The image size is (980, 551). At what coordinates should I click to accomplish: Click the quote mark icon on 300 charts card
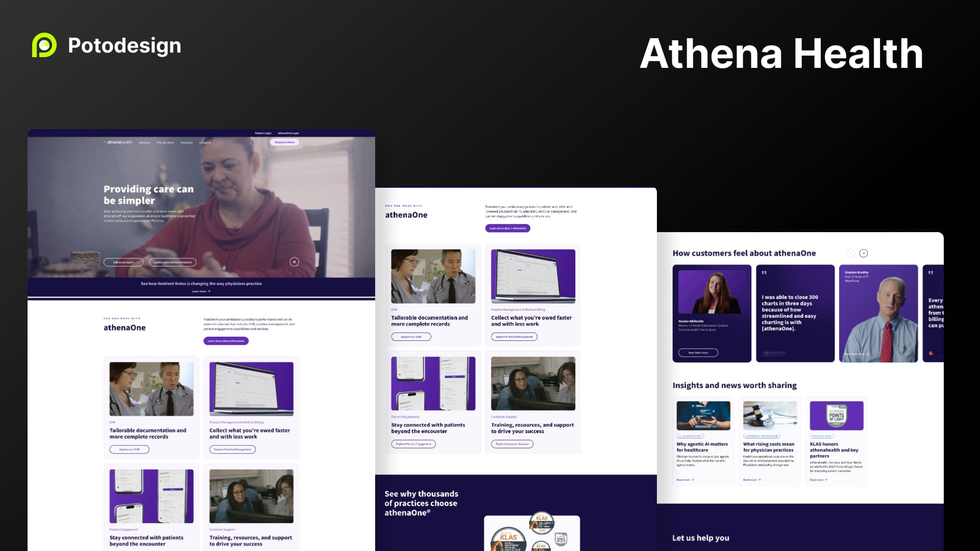[x=764, y=273]
